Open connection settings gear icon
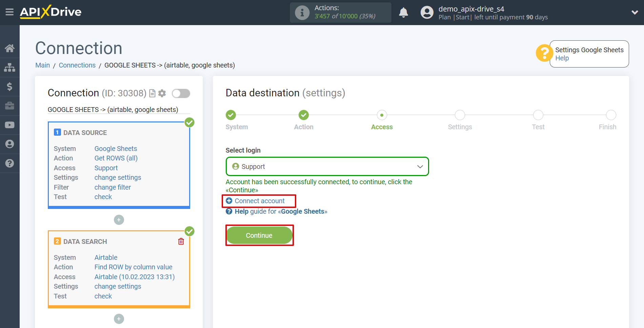The width and height of the screenshot is (644, 328). point(162,93)
